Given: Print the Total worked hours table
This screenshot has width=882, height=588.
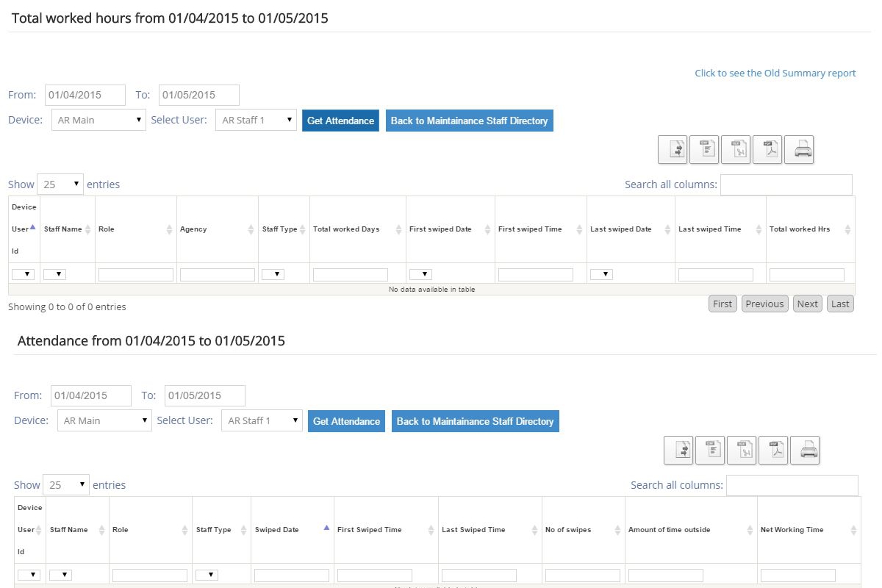Looking at the screenshot, I should [799, 150].
